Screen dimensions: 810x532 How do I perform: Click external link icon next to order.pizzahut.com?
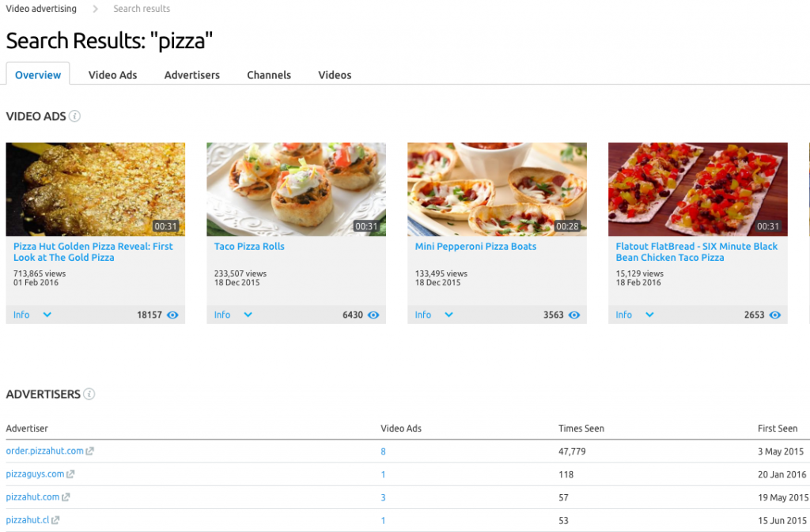[90, 451]
